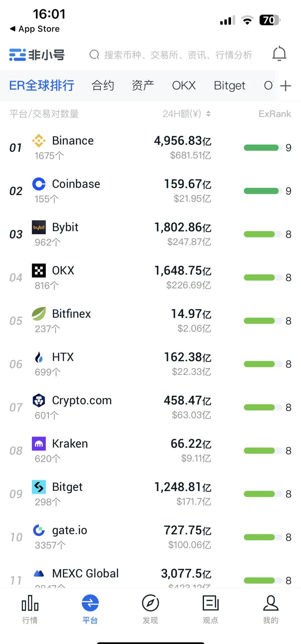Screen dimensions: 301x644
Task: Select the Bitget top tab
Action: [x=229, y=86]
